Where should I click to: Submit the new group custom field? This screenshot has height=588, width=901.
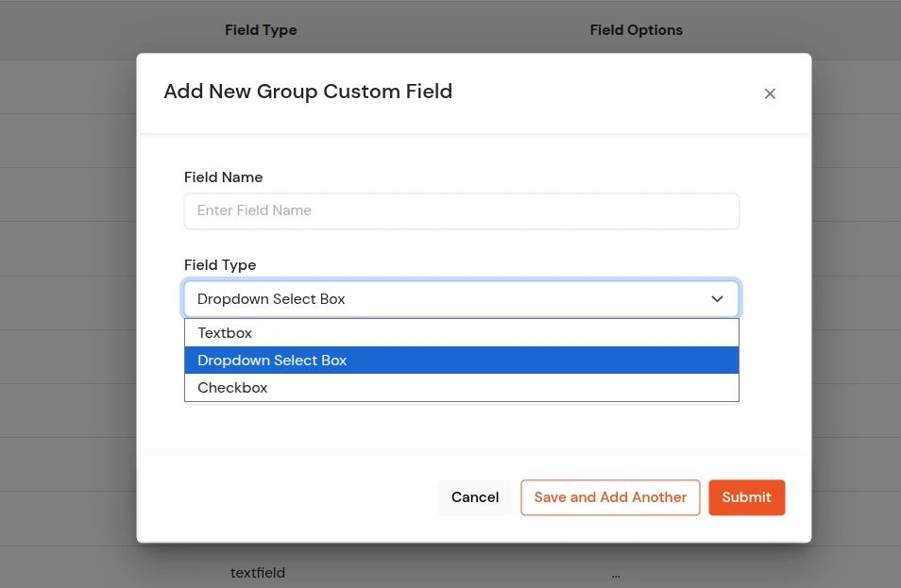(x=746, y=497)
